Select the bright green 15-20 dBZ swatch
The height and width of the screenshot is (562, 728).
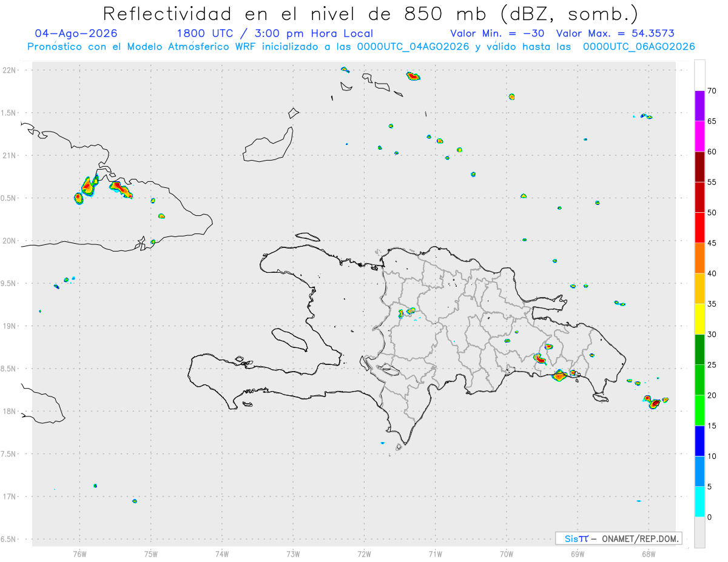pyautogui.click(x=699, y=410)
